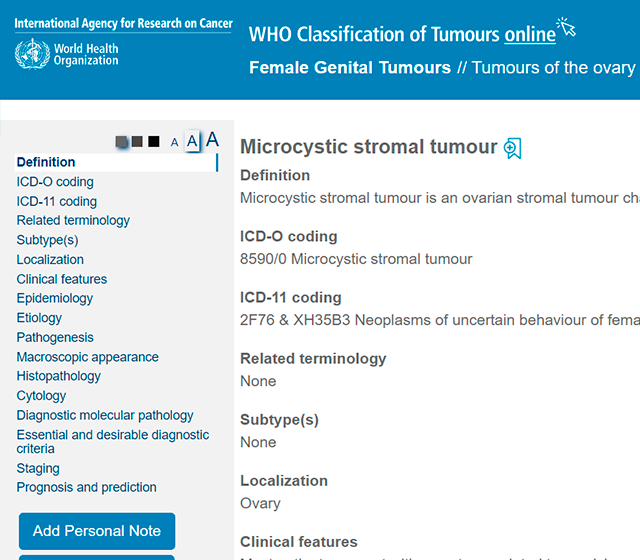Click the bookmark icon beside Microcystic stromal tumour
The image size is (640, 560).
(513, 148)
